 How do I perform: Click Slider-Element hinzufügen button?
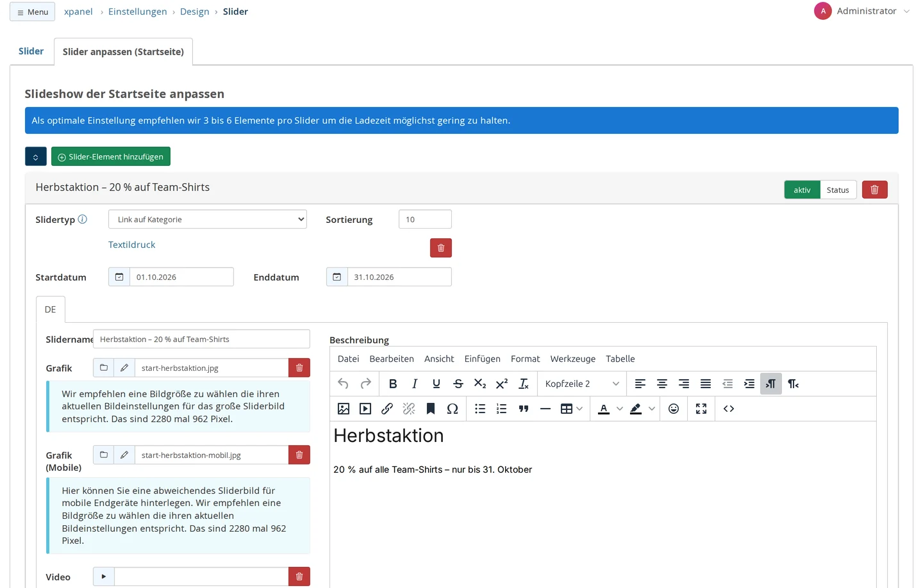tap(111, 156)
